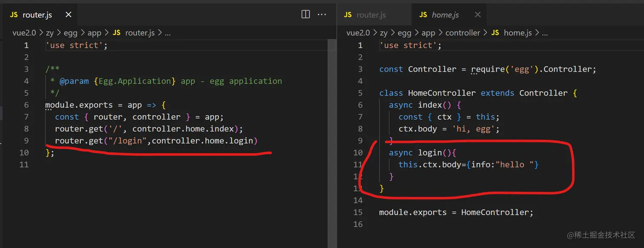Click '"hello "' string in home.js

(x=515, y=165)
